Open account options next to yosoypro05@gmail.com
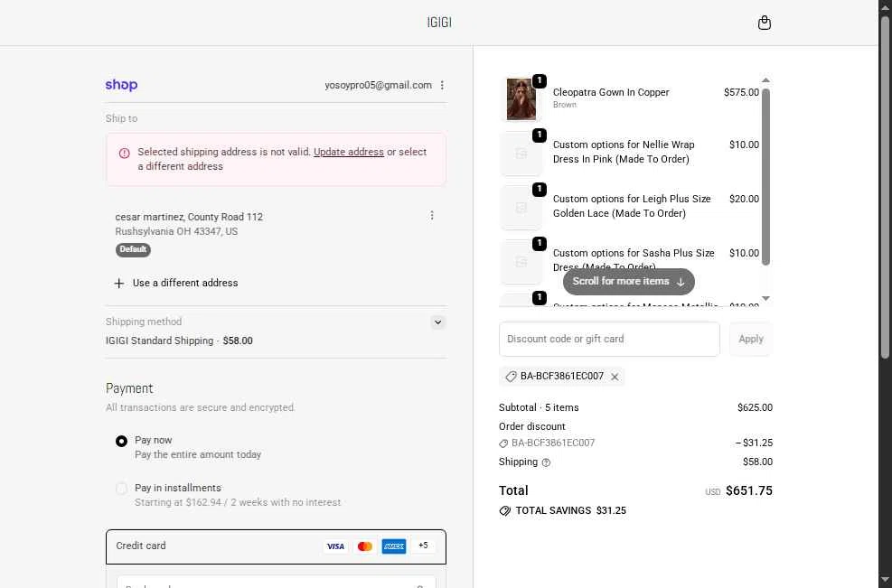The image size is (892, 588). [442, 85]
